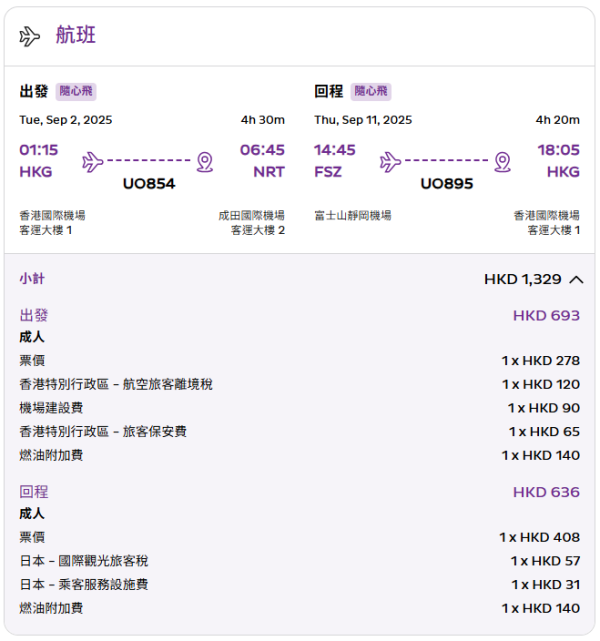The image size is (600, 641).
Task: Click the 1 x HKD 278 fare amount
Action: click(541, 361)
